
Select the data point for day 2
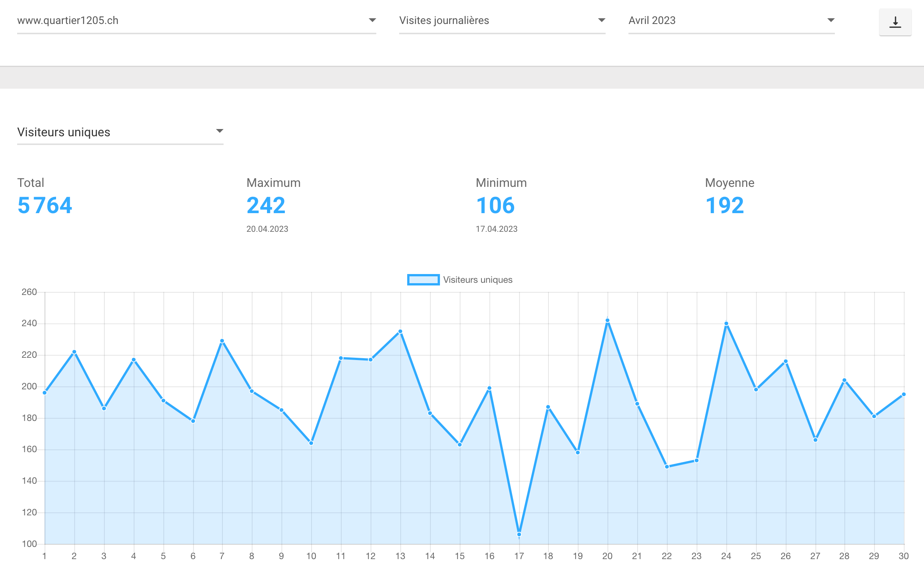point(74,352)
